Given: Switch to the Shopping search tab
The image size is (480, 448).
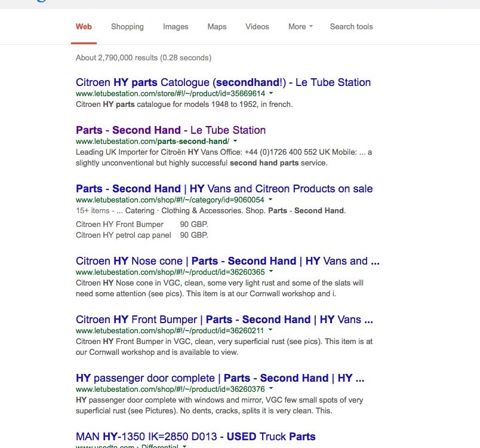Looking at the screenshot, I should click(x=127, y=27).
